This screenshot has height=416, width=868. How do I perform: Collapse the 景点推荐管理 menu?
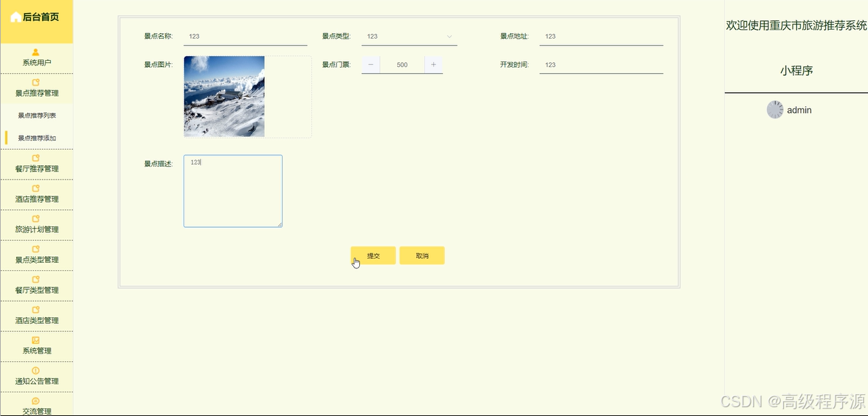pos(36,89)
